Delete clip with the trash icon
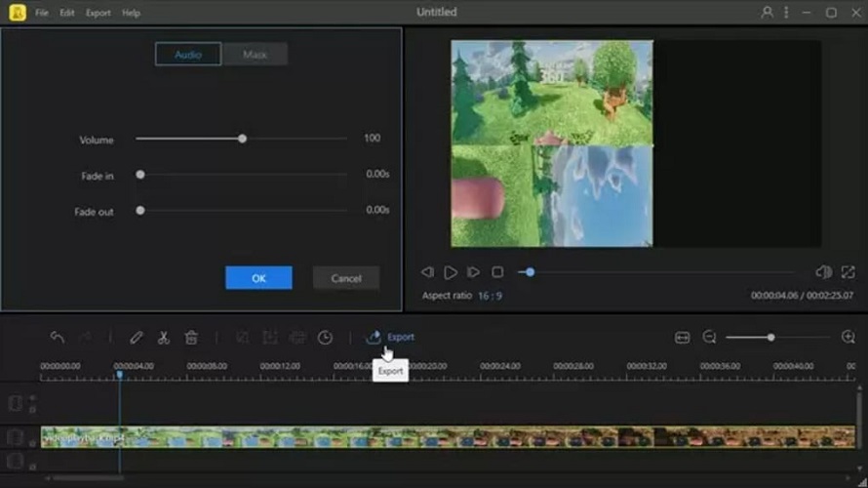The image size is (868, 488). tap(191, 338)
